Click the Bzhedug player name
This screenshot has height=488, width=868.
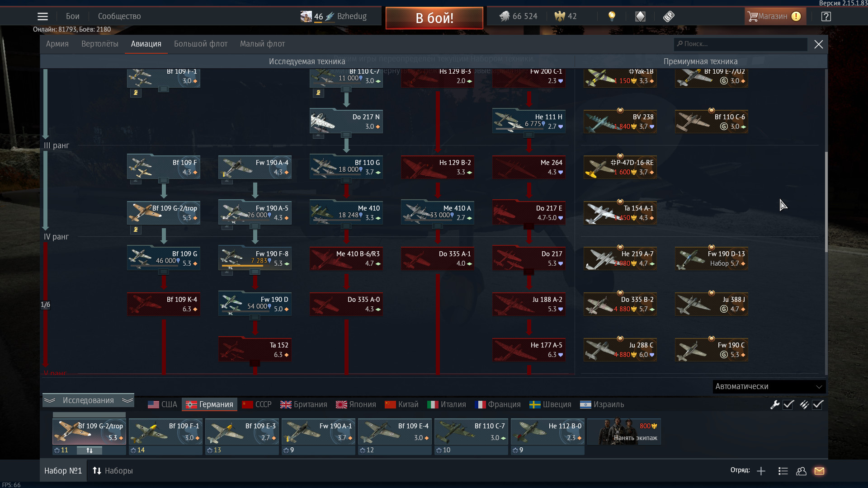(352, 16)
